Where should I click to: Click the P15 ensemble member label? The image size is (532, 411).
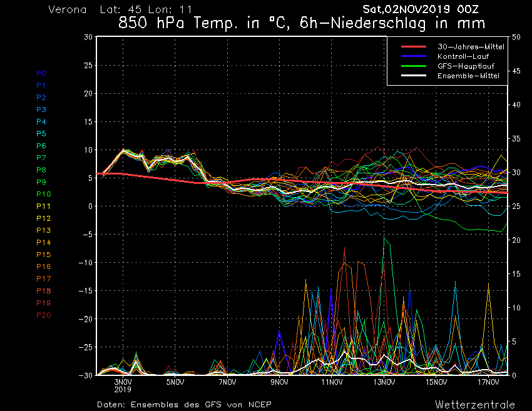(43, 255)
